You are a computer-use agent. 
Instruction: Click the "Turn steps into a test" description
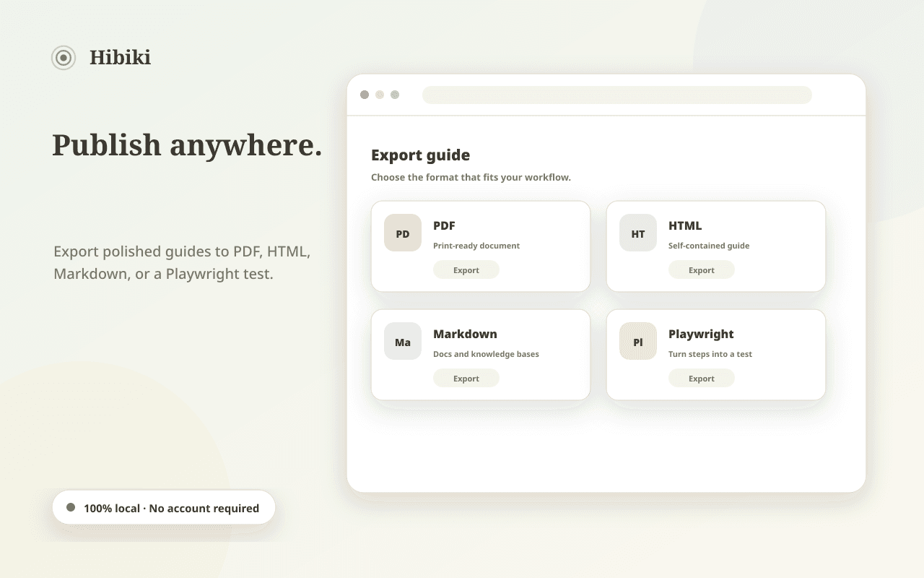pyautogui.click(x=710, y=354)
